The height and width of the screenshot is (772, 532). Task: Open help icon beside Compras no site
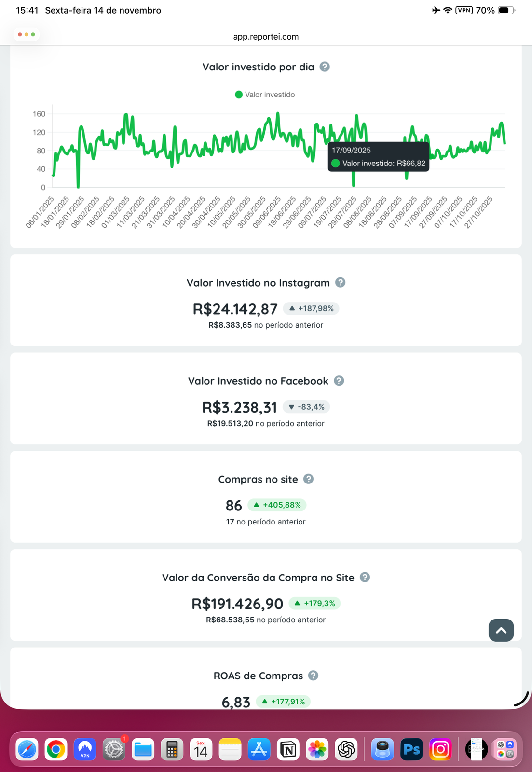[x=308, y=479]
